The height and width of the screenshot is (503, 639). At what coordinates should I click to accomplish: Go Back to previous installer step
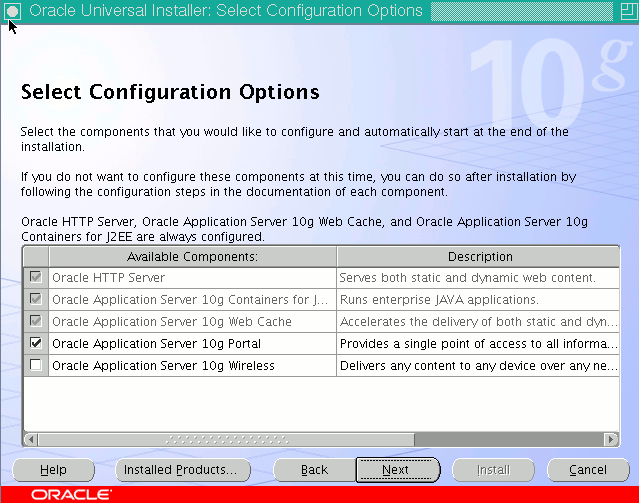pyautogui.click(x=314, y=470)
